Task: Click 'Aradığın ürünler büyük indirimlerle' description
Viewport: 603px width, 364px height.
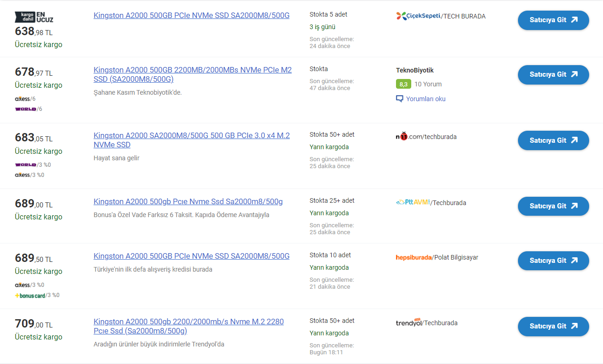Action: click(158, 344)
